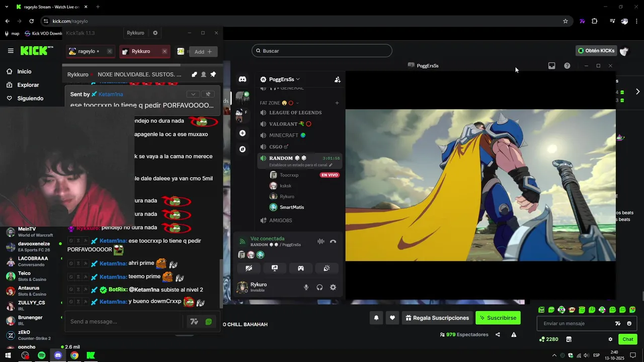Add channel to FAT ZONE category
This screenshot has height=362, width=644.
pos(337,103)
